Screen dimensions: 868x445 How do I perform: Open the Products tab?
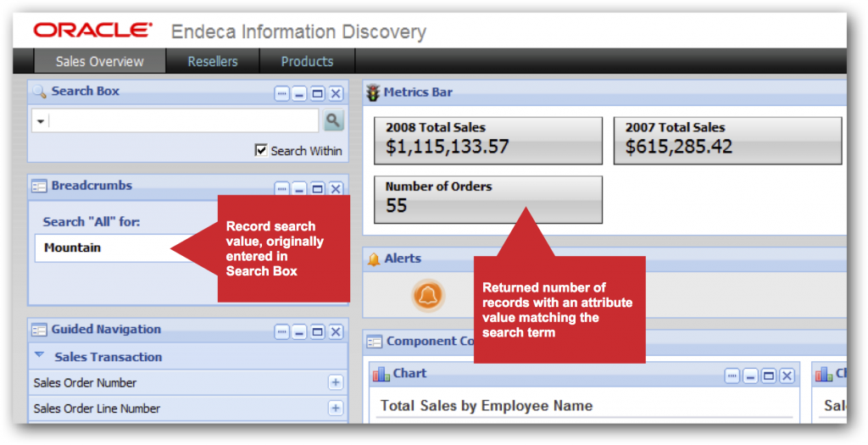pyautogui.click(x=307, y=61)
